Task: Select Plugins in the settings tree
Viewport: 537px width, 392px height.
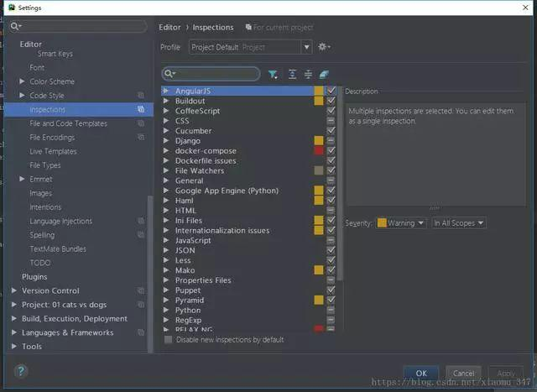Action: [x=34, y=276]
